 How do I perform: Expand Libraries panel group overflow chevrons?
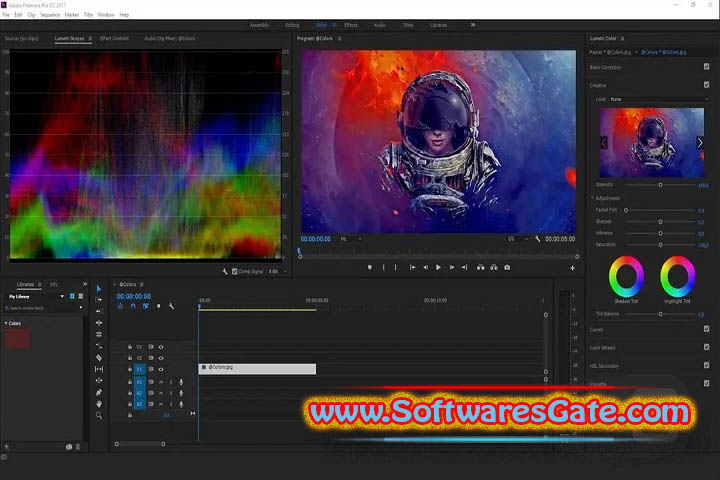click(85, 284)
